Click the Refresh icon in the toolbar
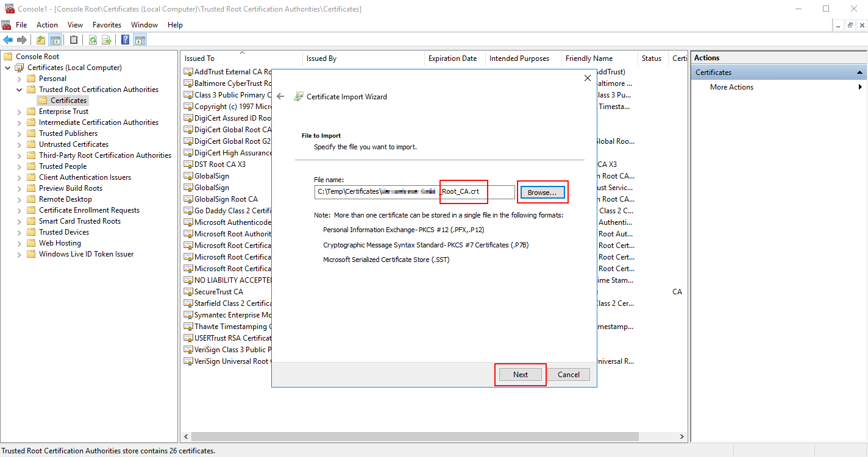 tap(92, 39)
